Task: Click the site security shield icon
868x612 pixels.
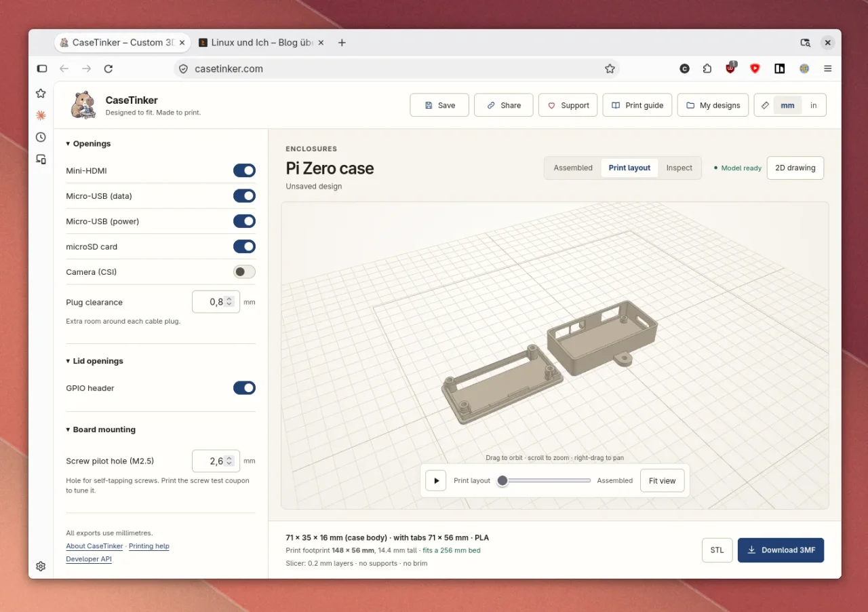Action: point(183,69)
